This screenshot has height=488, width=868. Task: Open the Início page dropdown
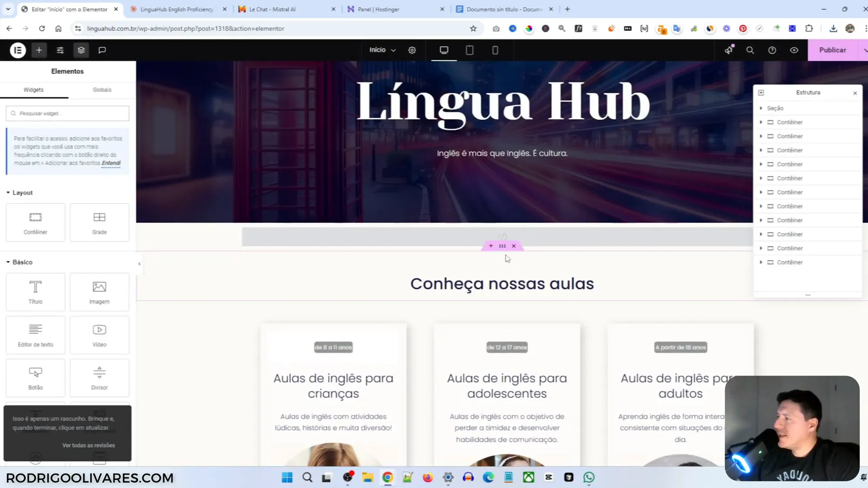tap(382, 50)
